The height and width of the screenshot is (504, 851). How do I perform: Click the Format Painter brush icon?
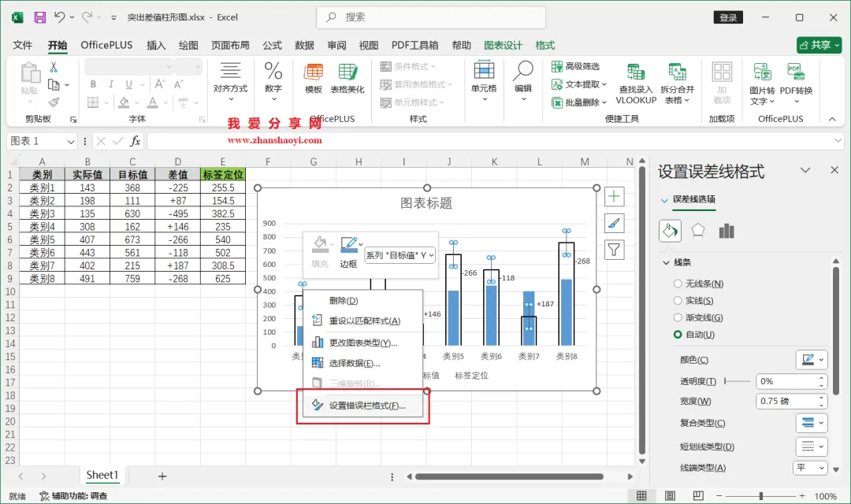click(x=54, y=102)
